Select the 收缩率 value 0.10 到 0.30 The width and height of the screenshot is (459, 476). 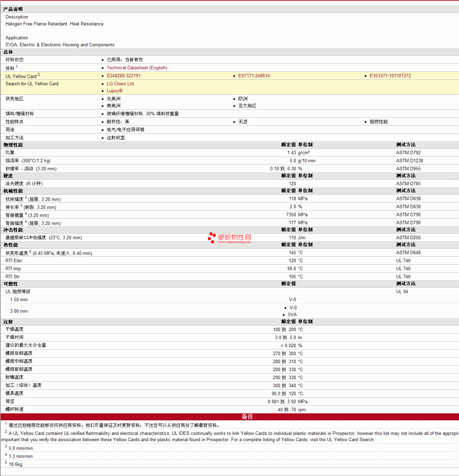pos(283,169)
